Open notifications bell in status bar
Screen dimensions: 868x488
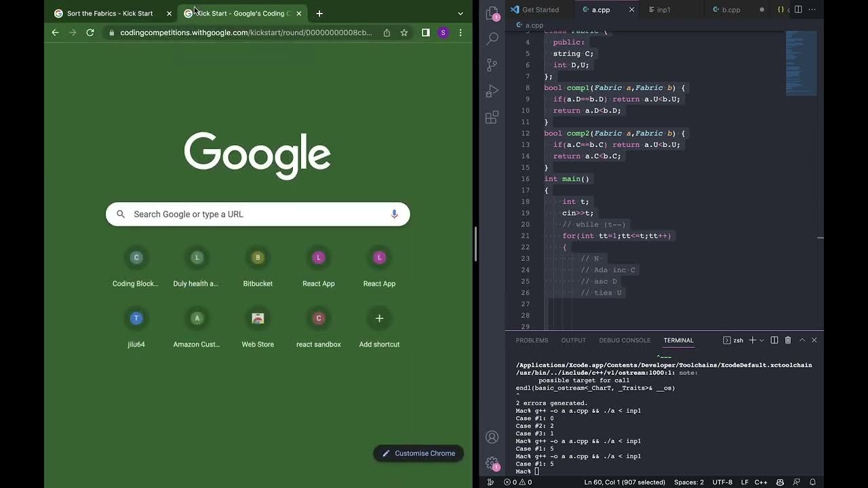click(x=812, y=483)
